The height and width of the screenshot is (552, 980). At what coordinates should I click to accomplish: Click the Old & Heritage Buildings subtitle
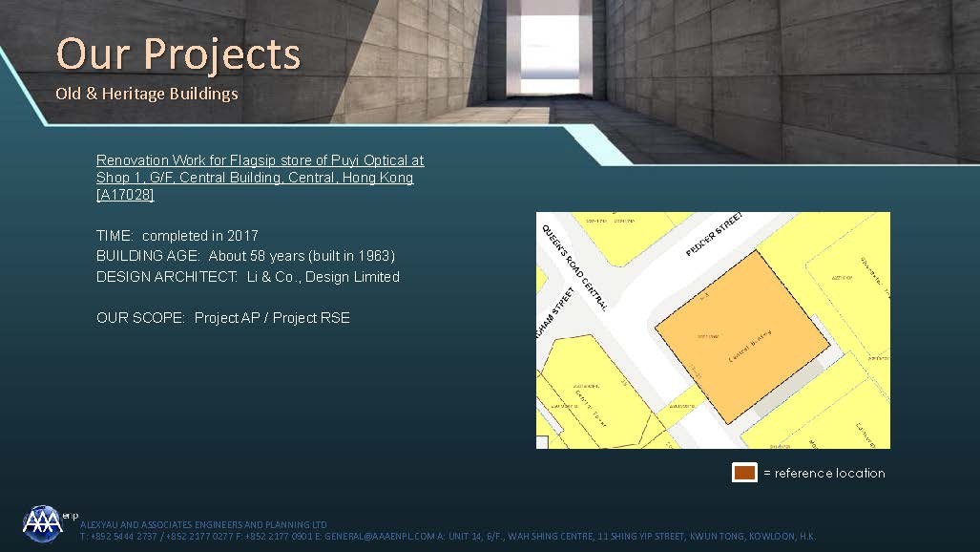(x=147, y=94)
